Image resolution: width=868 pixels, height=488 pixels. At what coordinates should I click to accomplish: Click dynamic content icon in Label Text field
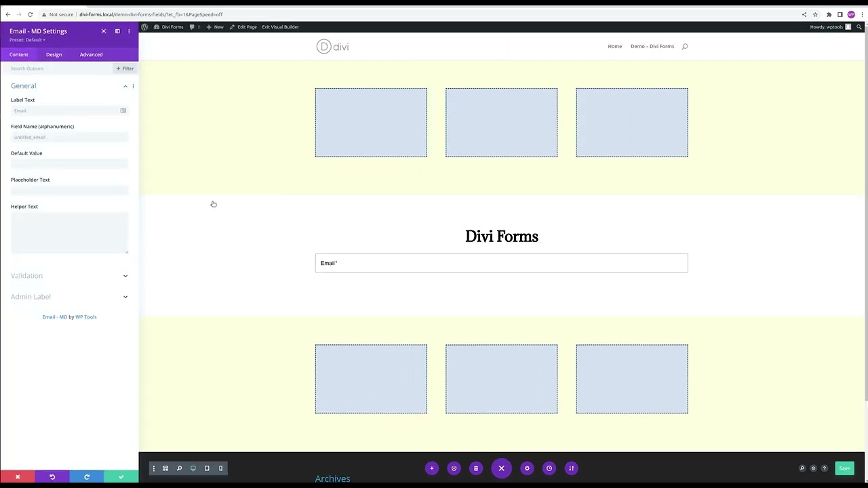[x=123, y=110]
